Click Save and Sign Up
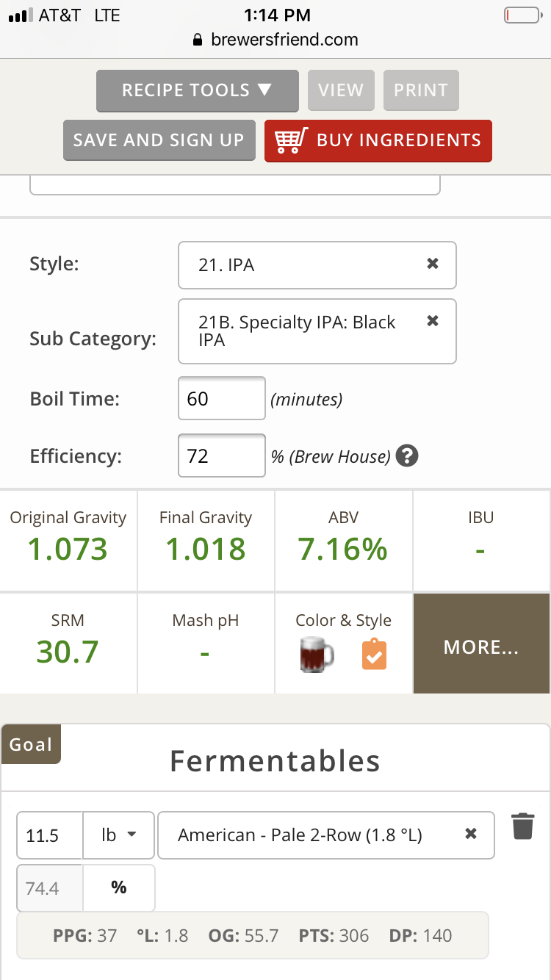The image size is (551, 980). [x=159, y=140]
